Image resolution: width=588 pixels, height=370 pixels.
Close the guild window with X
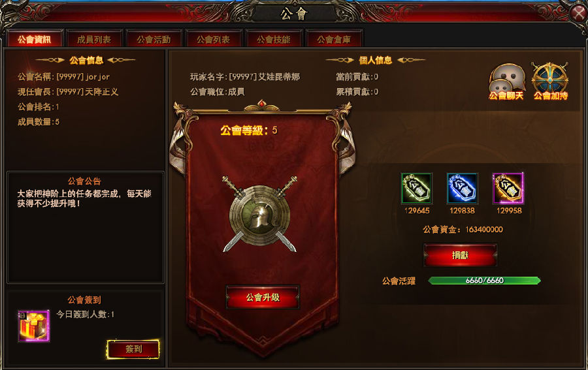(x=578, y=13)
